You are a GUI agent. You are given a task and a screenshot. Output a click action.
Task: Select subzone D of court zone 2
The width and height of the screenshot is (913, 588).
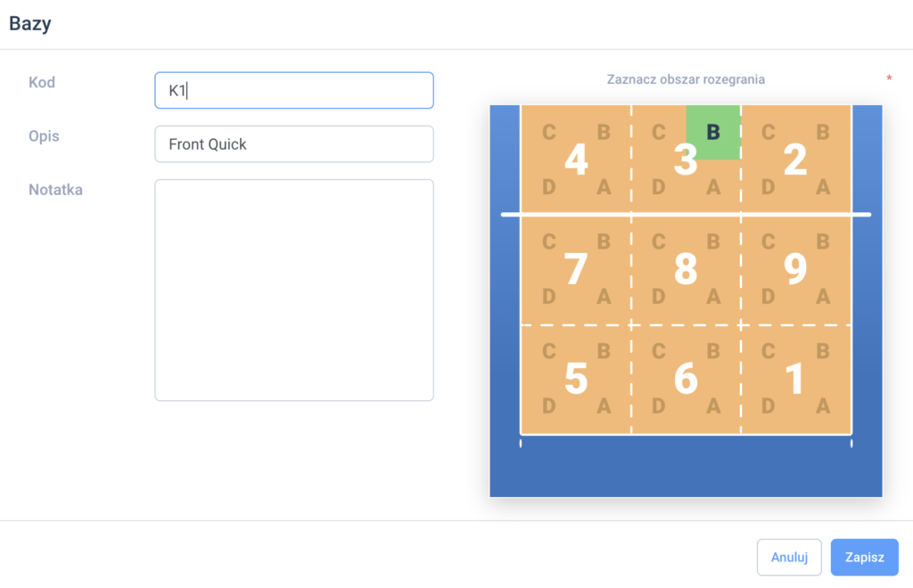768,187
